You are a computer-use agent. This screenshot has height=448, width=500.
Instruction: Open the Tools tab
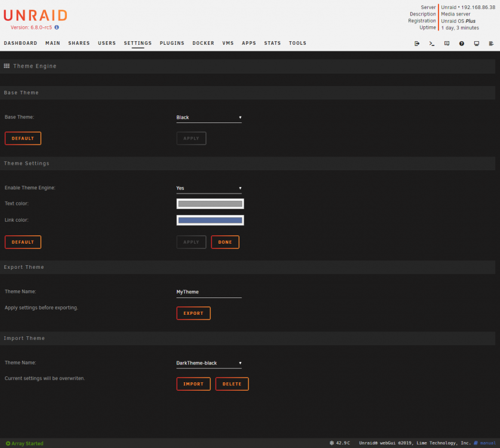click(x=297, y=43)
